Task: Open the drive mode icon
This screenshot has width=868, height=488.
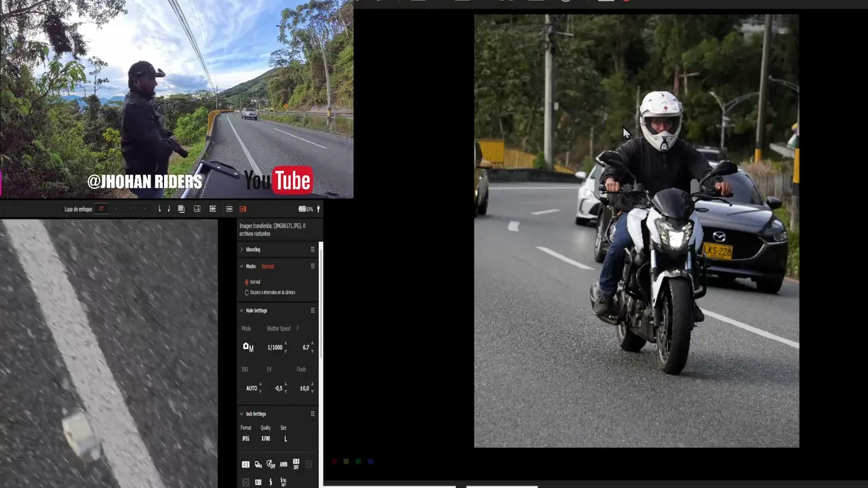Action: pos(258,464)
